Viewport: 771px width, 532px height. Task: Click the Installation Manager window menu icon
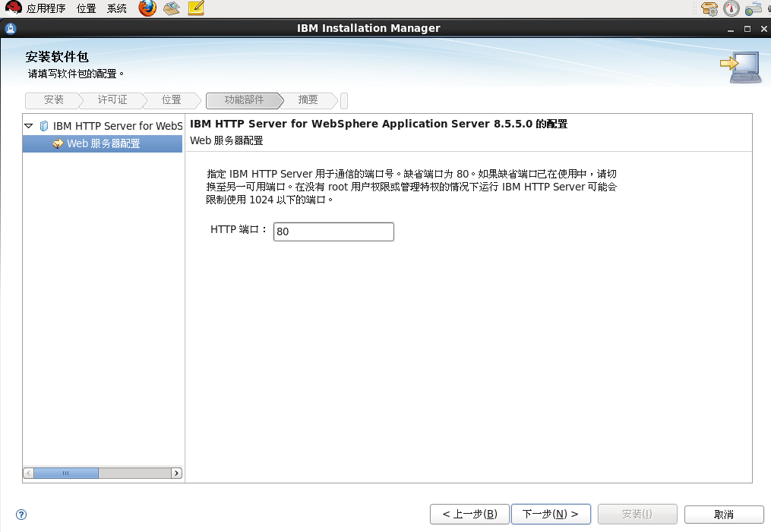tap(11, 29)
